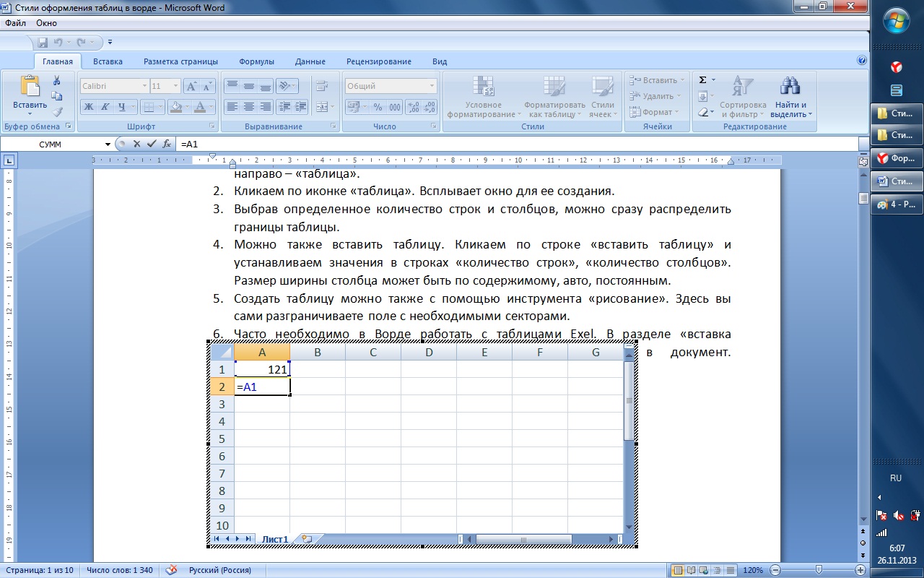Image resolution: width=924 pixels, height=578 pixels.
Task: Open the Условное форматирование dropdown
Action: (483, 96)
